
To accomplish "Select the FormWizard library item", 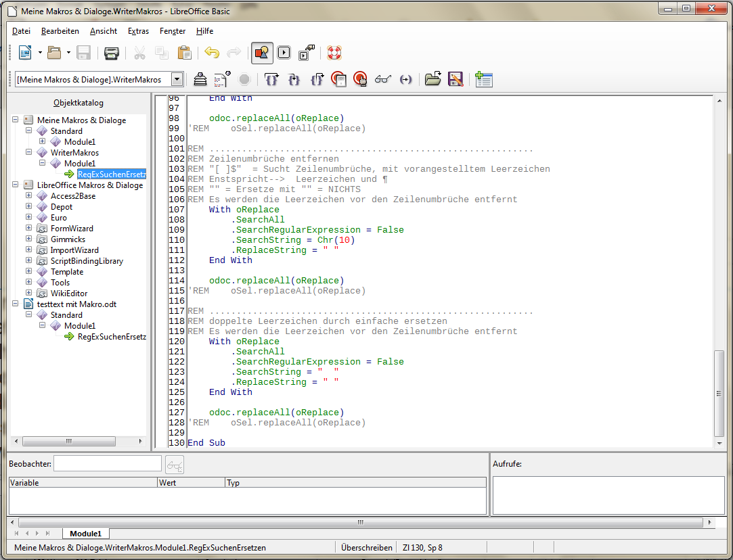I will [72, 228].
